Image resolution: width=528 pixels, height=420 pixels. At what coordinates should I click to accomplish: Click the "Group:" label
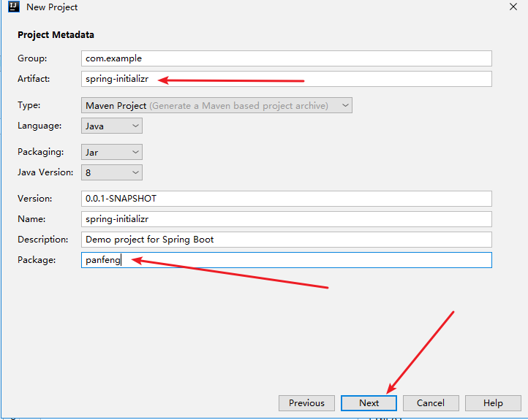coord(32,58)
